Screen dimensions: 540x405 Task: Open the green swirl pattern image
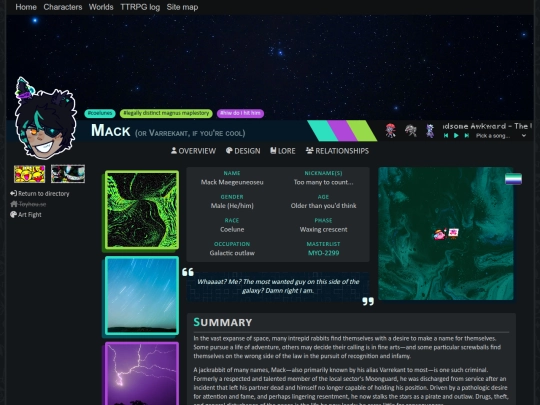[142, 210]
